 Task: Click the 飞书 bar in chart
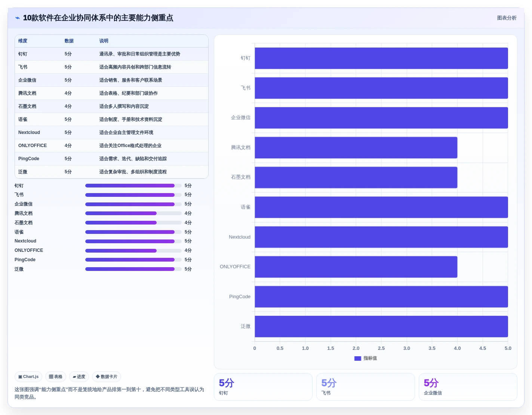[381, 88]
